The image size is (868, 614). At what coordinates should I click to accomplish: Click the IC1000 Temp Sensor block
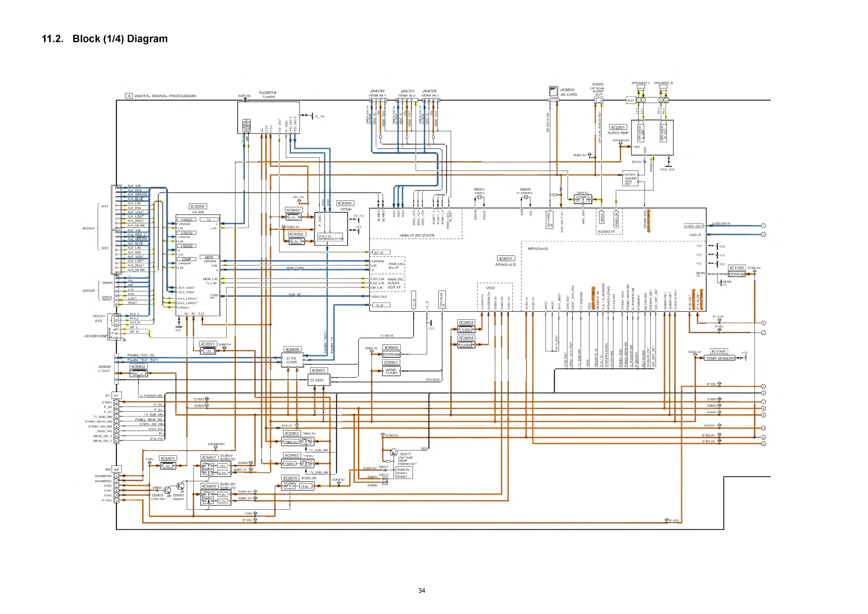click(719, 358)
